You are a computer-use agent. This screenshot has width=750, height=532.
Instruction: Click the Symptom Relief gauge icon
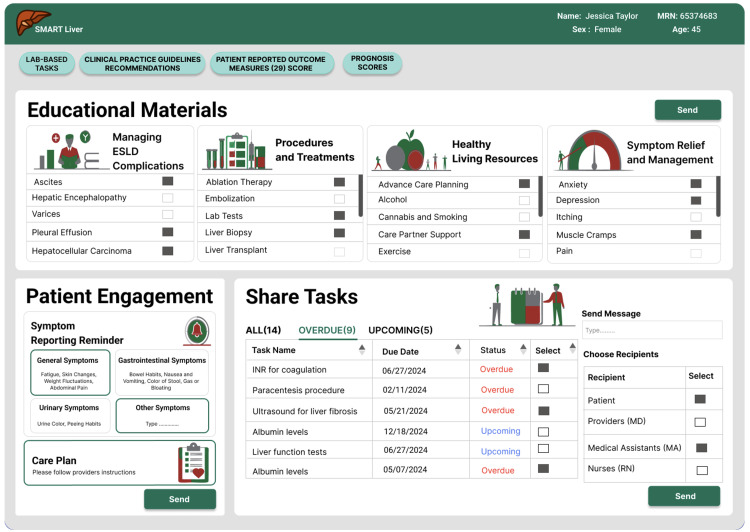click(589, 151)
